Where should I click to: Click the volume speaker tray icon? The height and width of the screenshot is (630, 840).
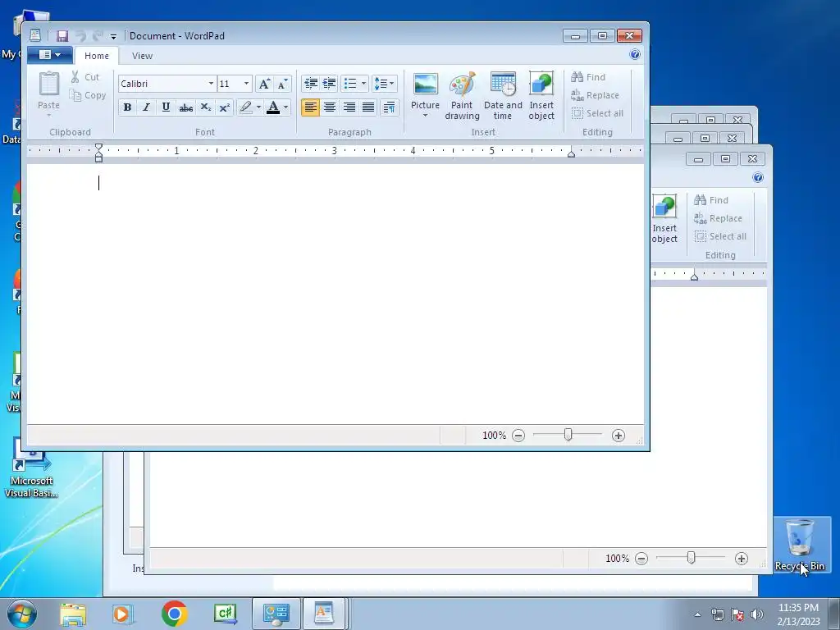tap(756, 614)
